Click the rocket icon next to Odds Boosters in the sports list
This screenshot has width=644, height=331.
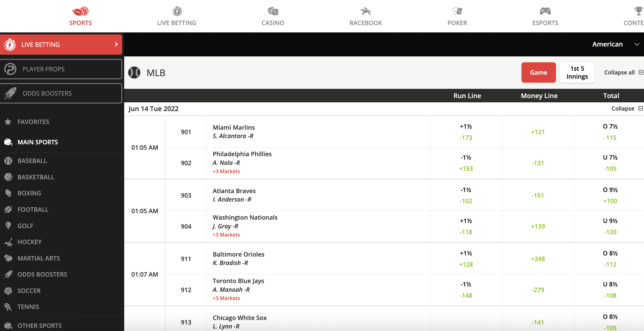8,274
